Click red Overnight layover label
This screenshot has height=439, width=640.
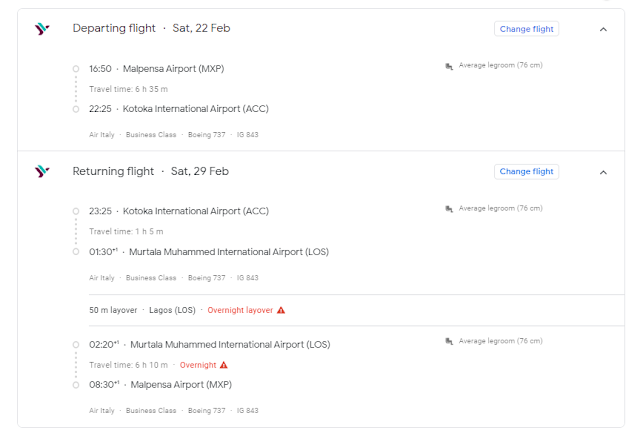240,310
